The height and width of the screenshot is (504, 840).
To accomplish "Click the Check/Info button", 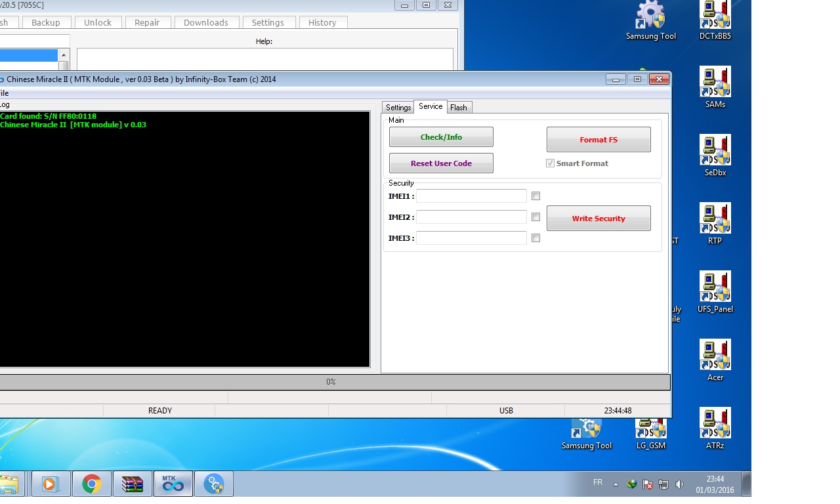I will [441, 137].
